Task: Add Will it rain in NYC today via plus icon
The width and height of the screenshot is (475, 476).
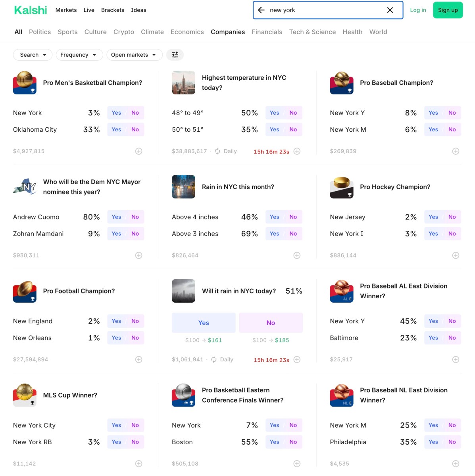Action: pyautogui.click(x=297, y=359)
